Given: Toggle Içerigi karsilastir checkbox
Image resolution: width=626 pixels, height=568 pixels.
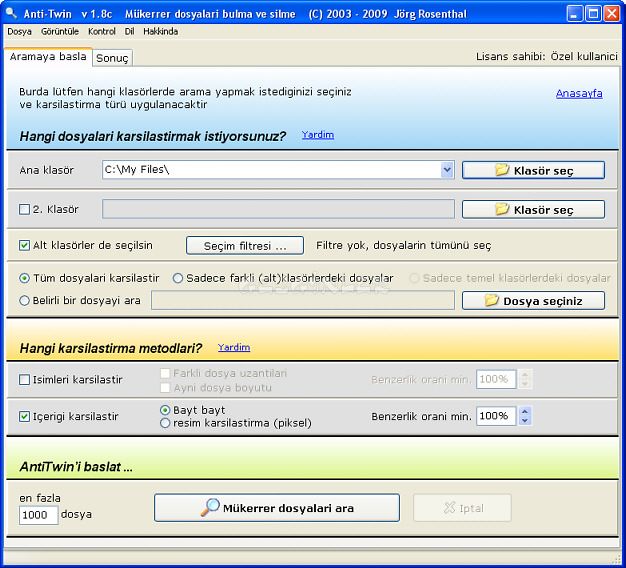Looking at the screenshot, I should (24, 416).
